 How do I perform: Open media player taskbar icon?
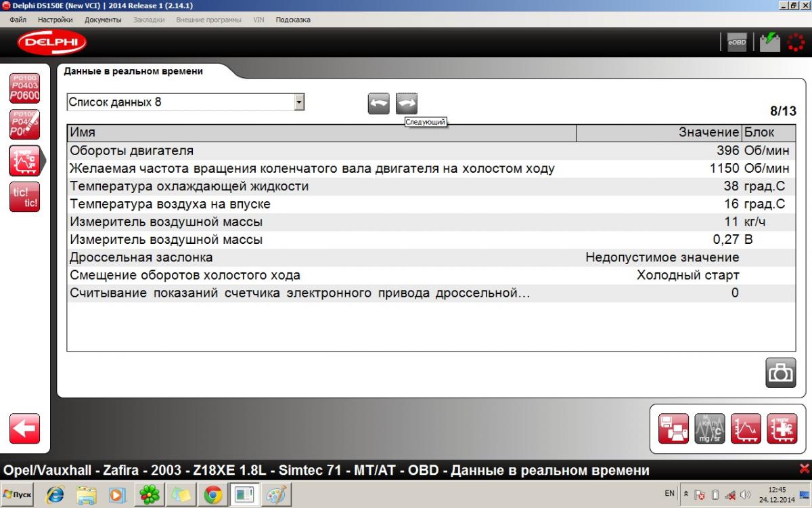coord(118,495)
